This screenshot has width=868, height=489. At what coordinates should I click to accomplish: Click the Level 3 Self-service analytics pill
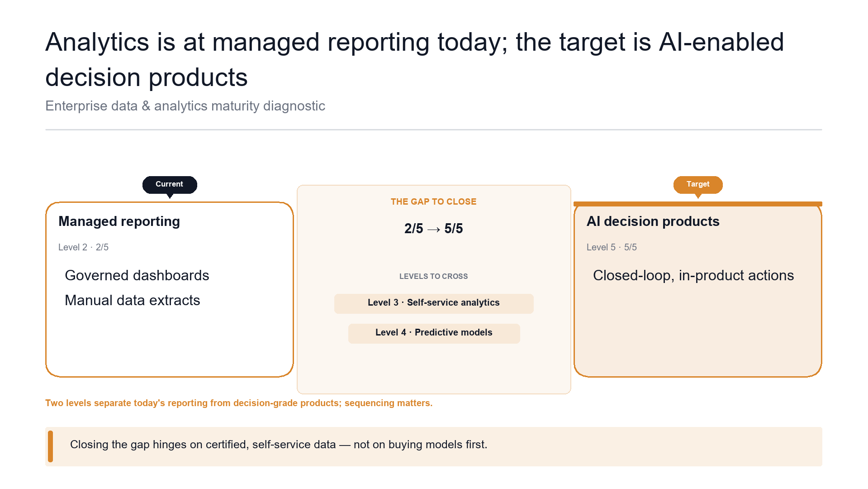pyautogui.click(x=434, y=303)
